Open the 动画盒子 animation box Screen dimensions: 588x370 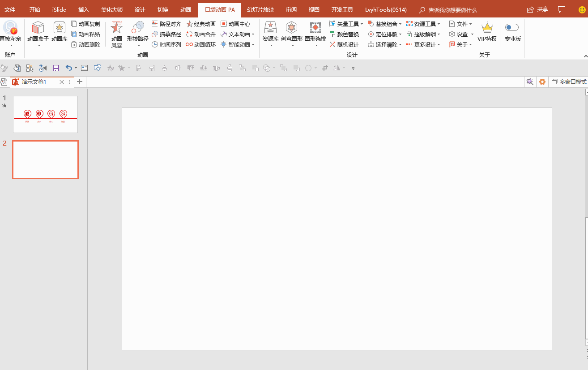(x=38, y=29)
